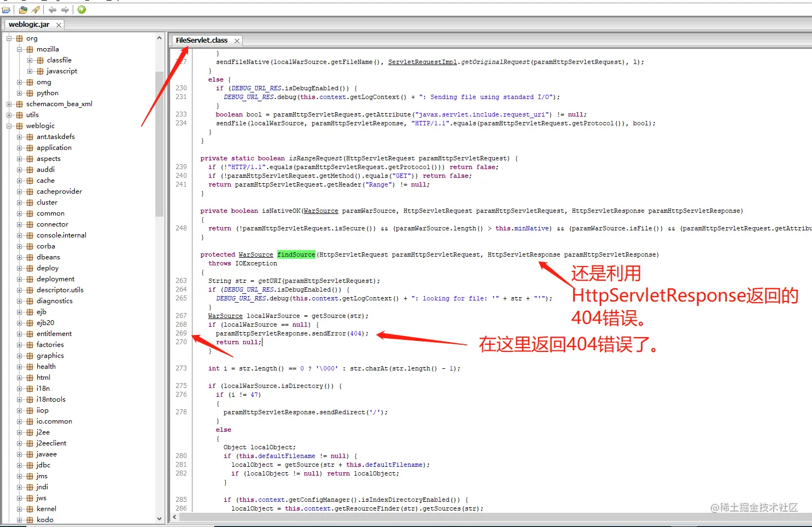
Task: Collapse the org package node
Action: click(x=9, y=38)
